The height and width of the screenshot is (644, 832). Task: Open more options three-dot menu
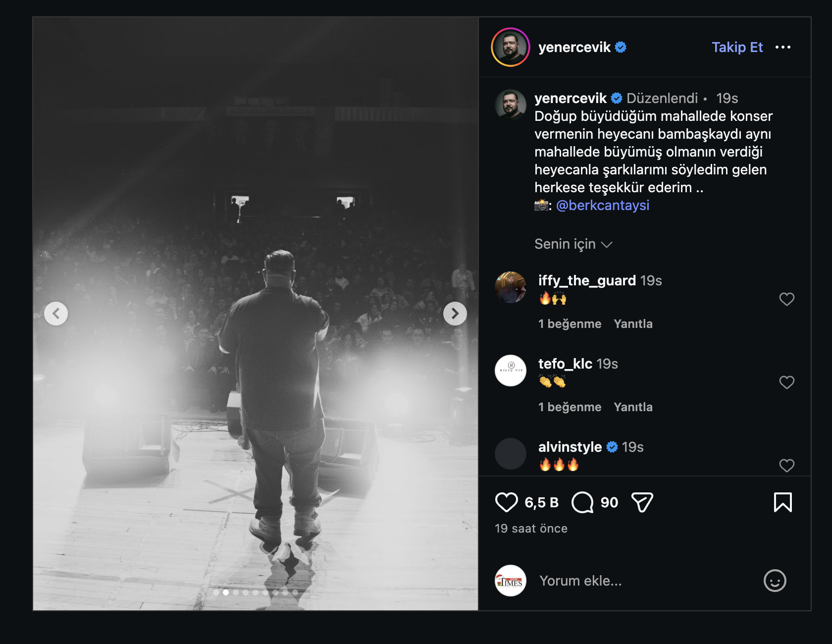tap(783, 47)
